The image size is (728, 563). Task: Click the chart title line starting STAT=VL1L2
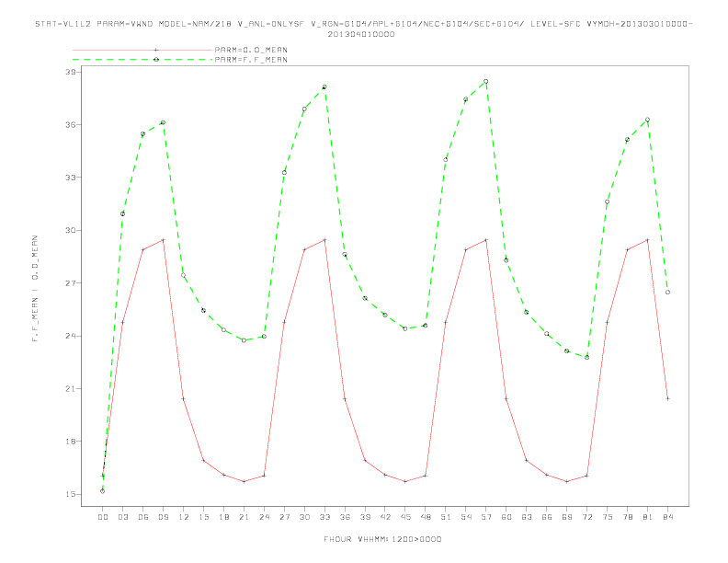[363, 24]
